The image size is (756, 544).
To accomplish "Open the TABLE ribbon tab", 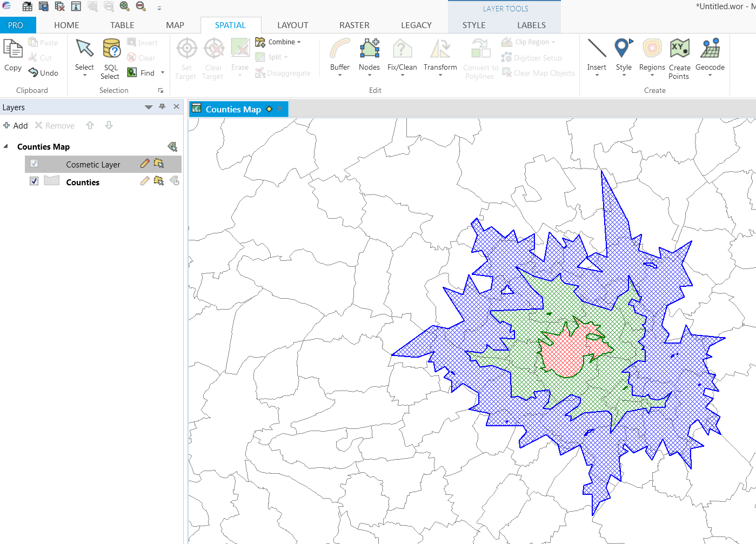I will coord(122,25).
